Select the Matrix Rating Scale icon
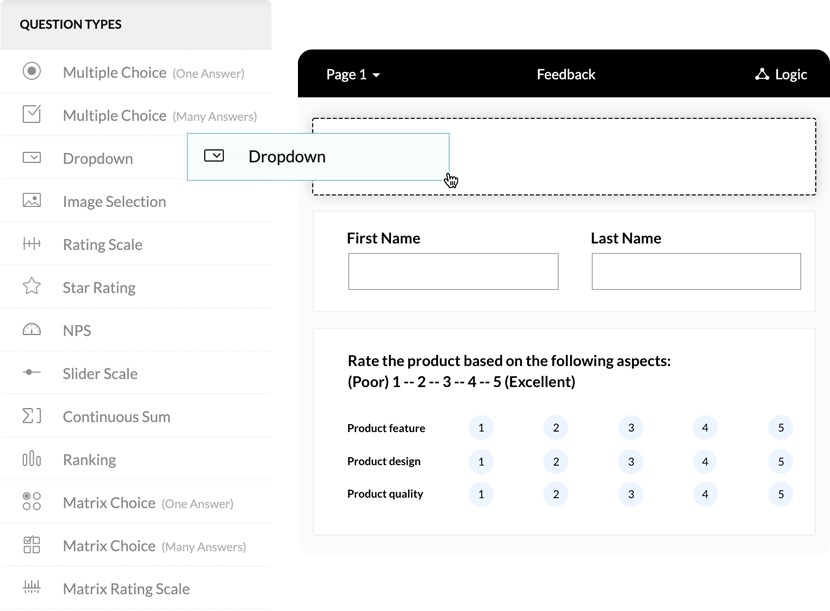The width and height of the screenshot is (830, 611). (32, 588)
